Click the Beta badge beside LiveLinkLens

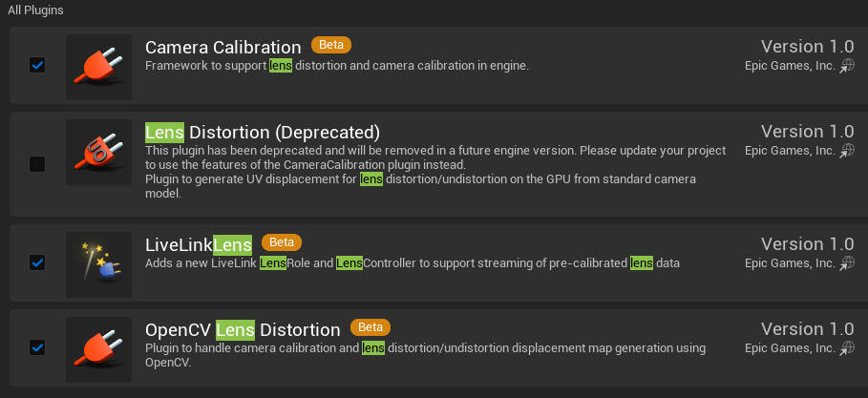(x=281, y=242)
